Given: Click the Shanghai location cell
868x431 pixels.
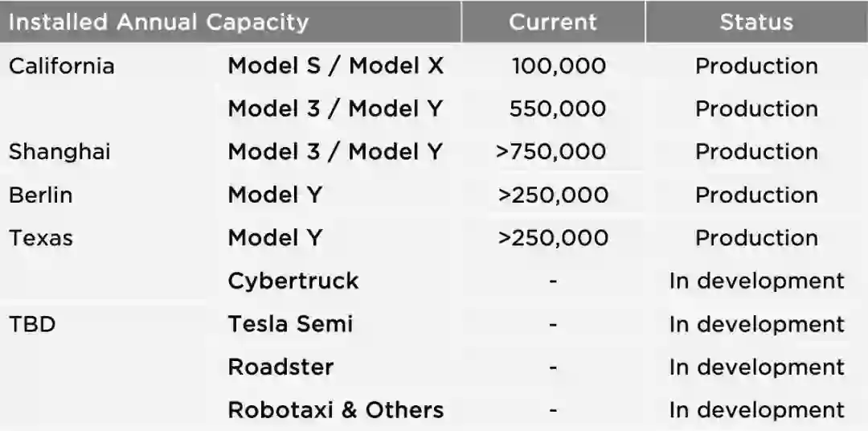Looking at the screenshot, I should (59, 152).
